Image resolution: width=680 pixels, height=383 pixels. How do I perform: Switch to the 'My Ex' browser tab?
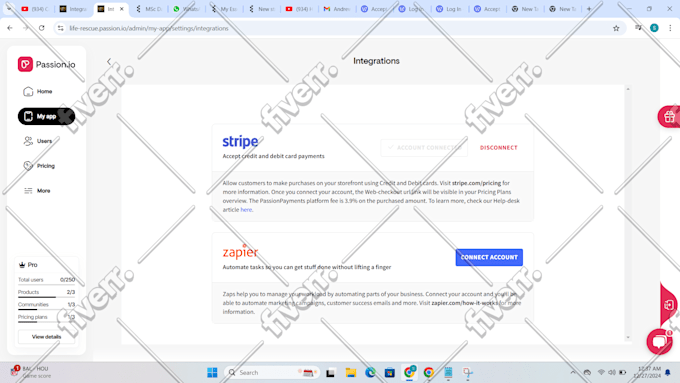[224, 9]
